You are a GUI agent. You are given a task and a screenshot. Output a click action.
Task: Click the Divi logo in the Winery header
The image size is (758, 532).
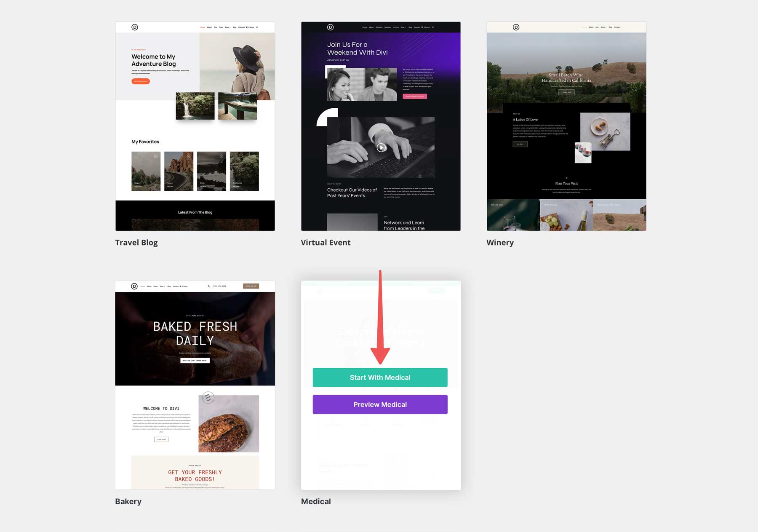[x=516, y=27]
